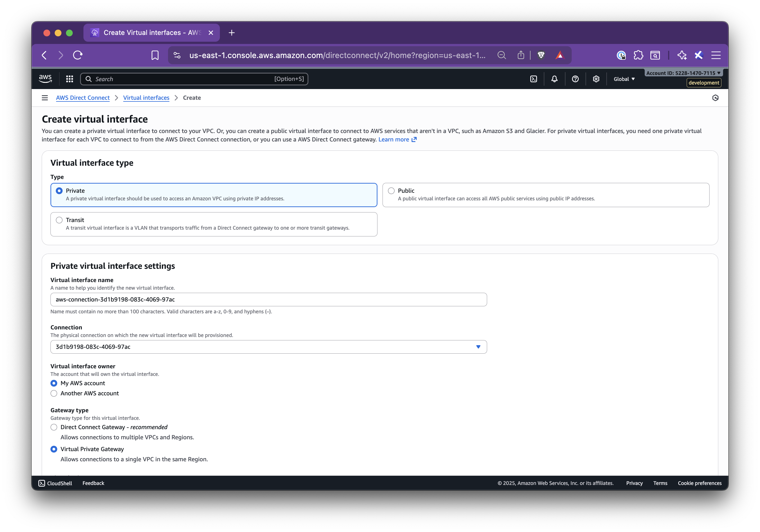
Task: Select the Public virtual interface type
Action: tap(391, 190)
